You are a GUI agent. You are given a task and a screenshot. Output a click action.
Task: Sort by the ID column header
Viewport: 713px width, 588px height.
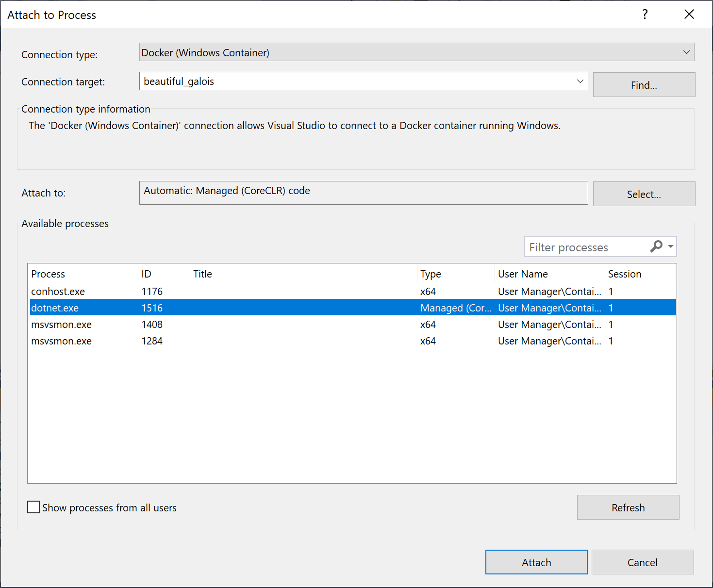147,274
